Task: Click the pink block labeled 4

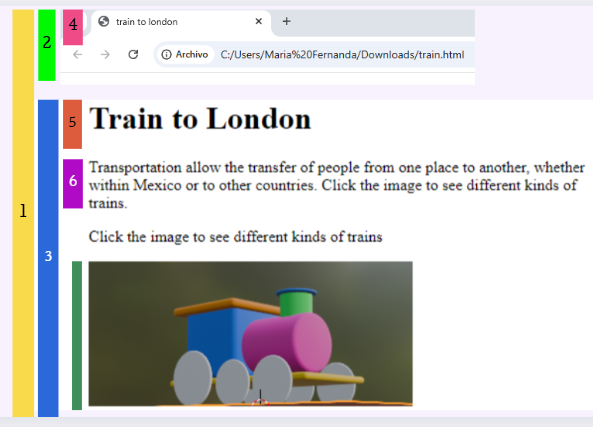Action: [x=73, y=27]
